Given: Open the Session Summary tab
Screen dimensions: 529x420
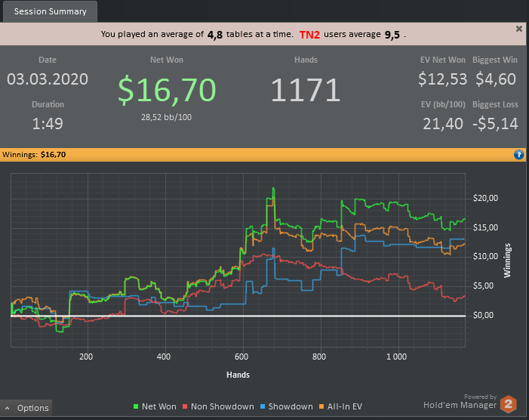Looking at the screenshot, I should pyautogui.click(x=50, y=11).
